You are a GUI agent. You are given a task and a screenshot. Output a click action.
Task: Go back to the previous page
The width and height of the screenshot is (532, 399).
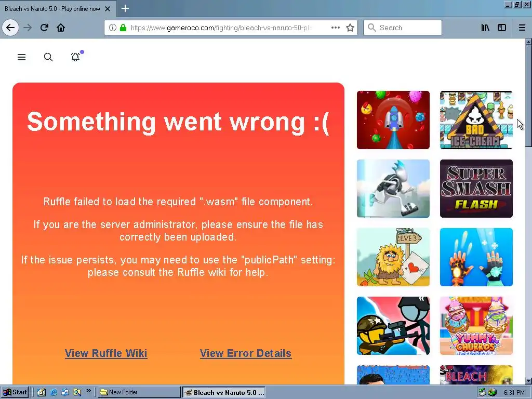(x=10, y=28)
